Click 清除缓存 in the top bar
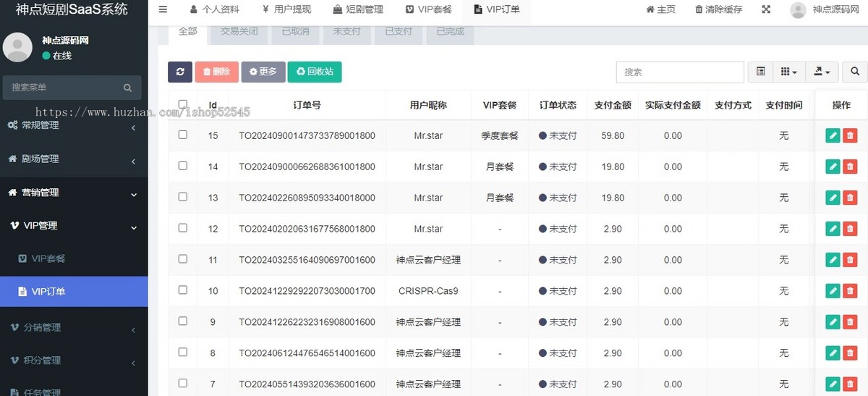 tap(719, 9)
